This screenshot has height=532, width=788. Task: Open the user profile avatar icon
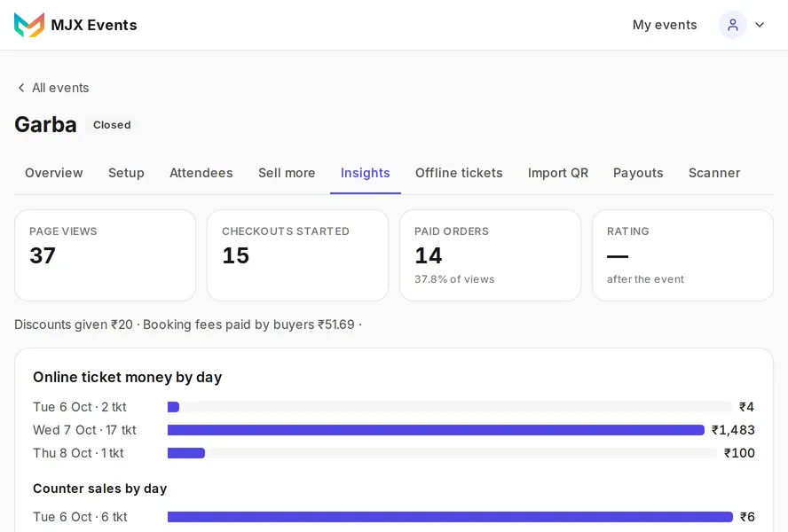(x=733, y=25)
